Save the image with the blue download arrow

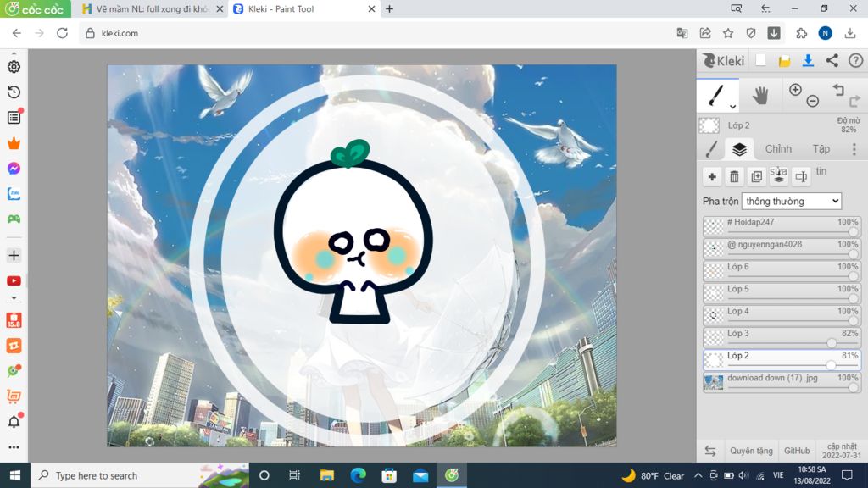click(808, 60)
